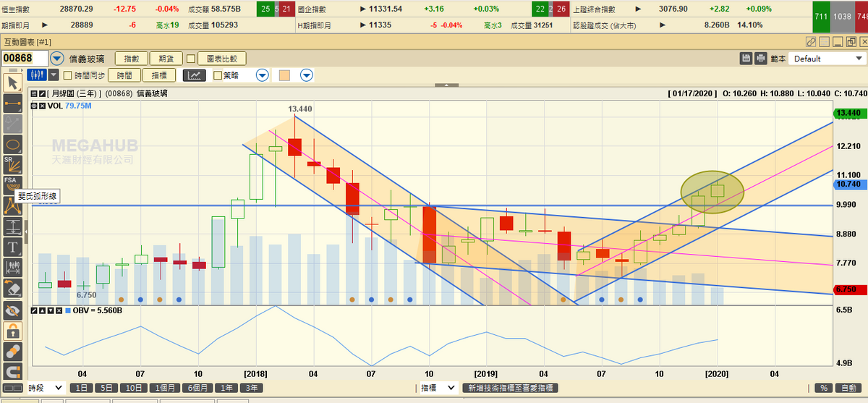Select the FSA Fibonacci arc tool
The image size is (868, 403).
point(12,184)
